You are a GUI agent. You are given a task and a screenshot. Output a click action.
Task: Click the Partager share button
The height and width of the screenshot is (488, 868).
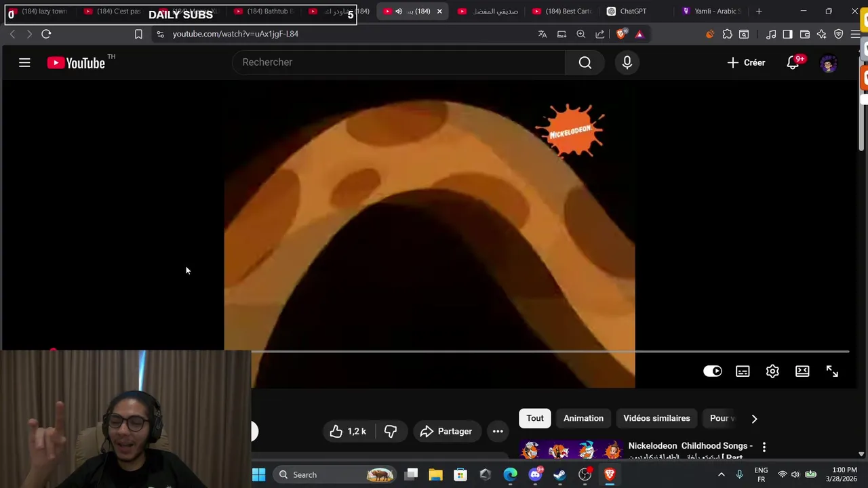[x=446, y=431]
